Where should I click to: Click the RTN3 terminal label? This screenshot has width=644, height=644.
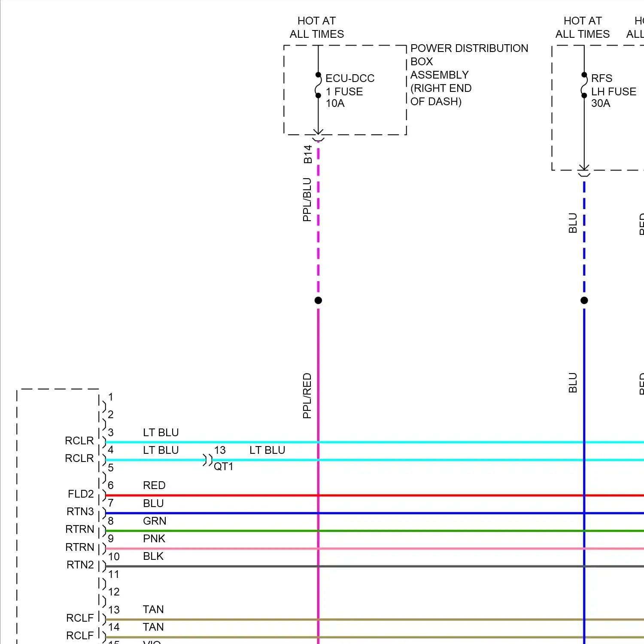80,512
